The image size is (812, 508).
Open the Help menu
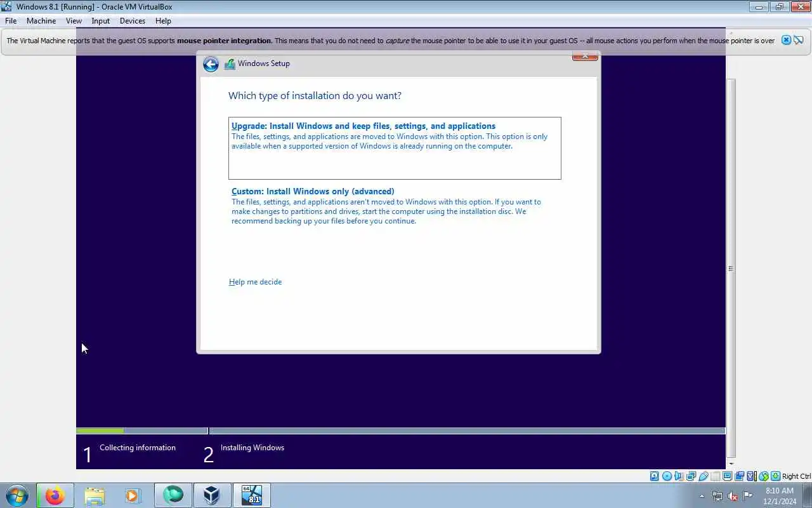163,21
